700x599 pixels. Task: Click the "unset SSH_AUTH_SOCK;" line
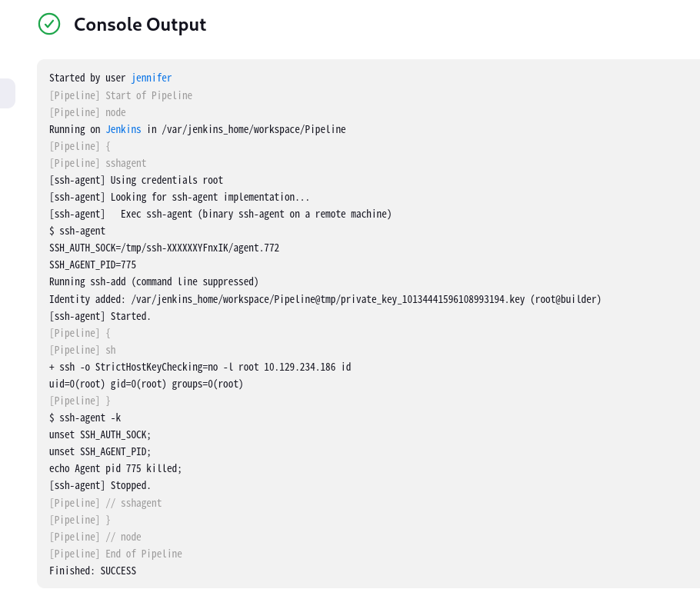pyautogui.click(x=100, y=435)
